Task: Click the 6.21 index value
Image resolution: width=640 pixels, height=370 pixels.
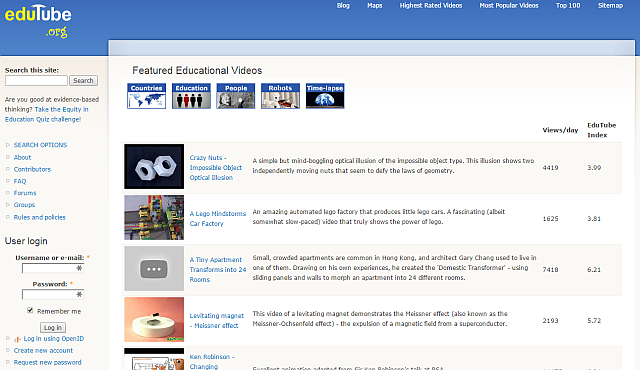Action: click(x=594, y=270)
